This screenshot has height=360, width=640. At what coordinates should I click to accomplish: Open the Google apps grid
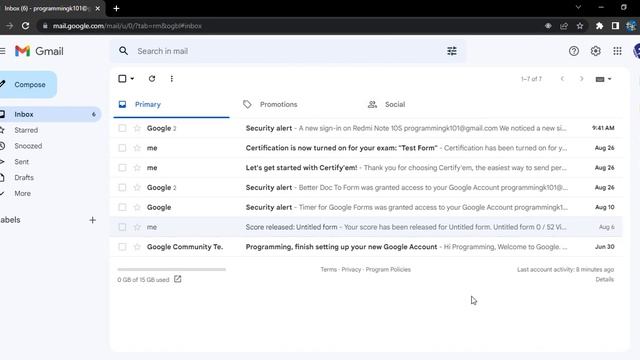[x=617, y=51]
